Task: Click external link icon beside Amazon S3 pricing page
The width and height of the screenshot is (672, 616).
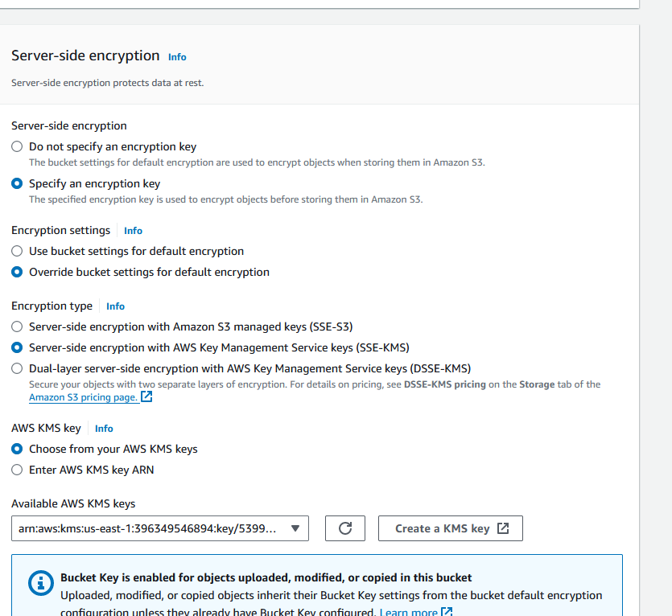Action: (x=146, y=397)
